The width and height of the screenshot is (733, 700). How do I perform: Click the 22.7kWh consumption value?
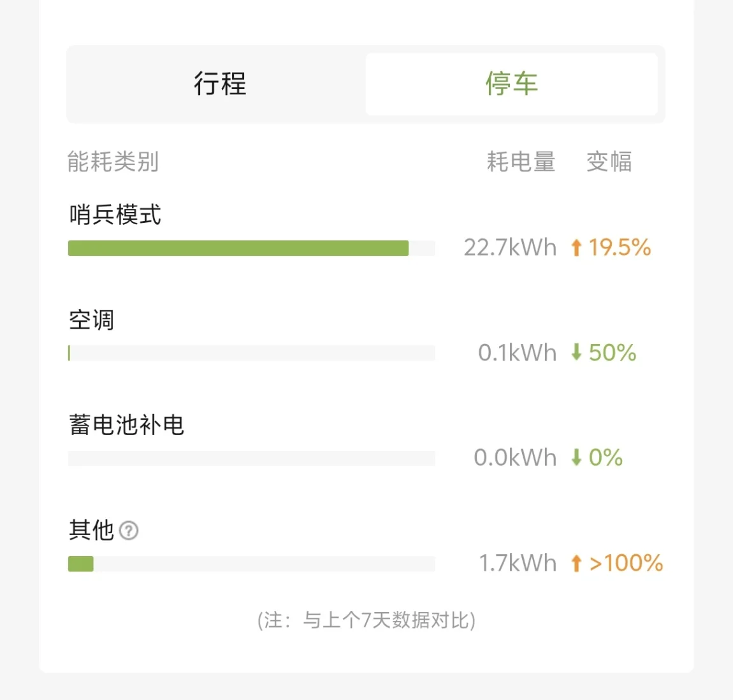click(510, 247)
